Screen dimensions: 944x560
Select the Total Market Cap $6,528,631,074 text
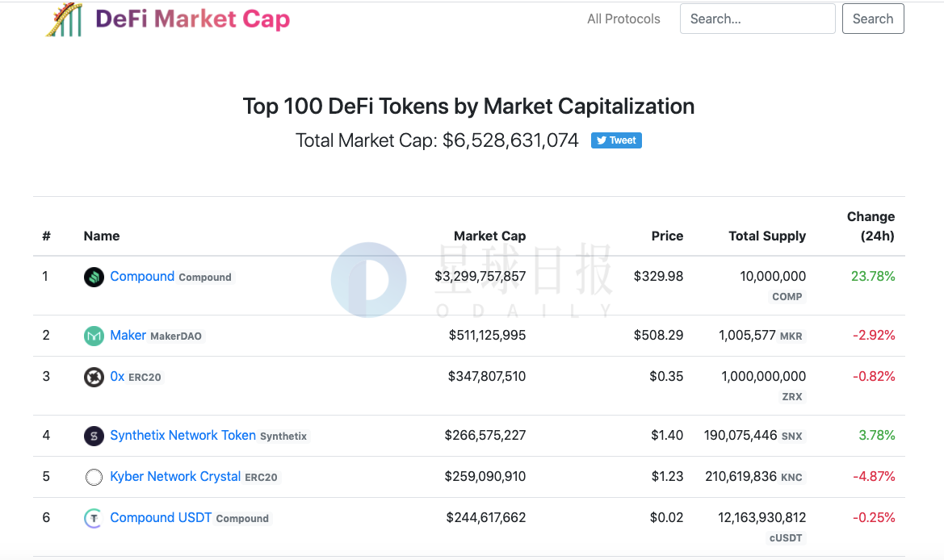[437, 140]
